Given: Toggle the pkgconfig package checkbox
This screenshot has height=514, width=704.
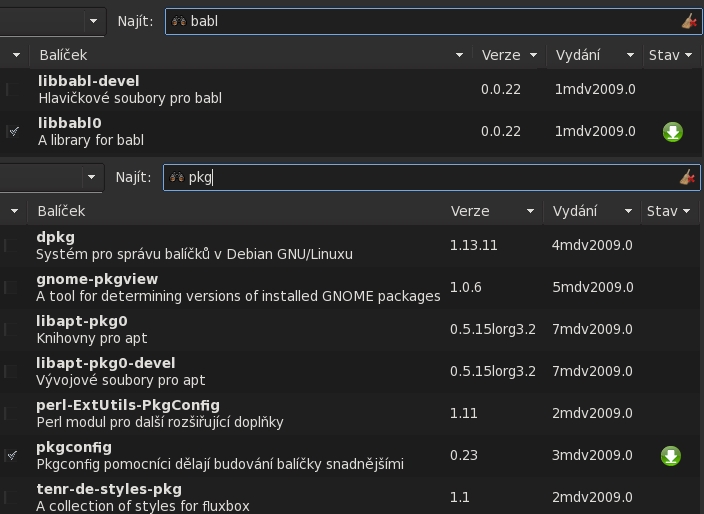Looking at the screenshot, I should 12,455.
